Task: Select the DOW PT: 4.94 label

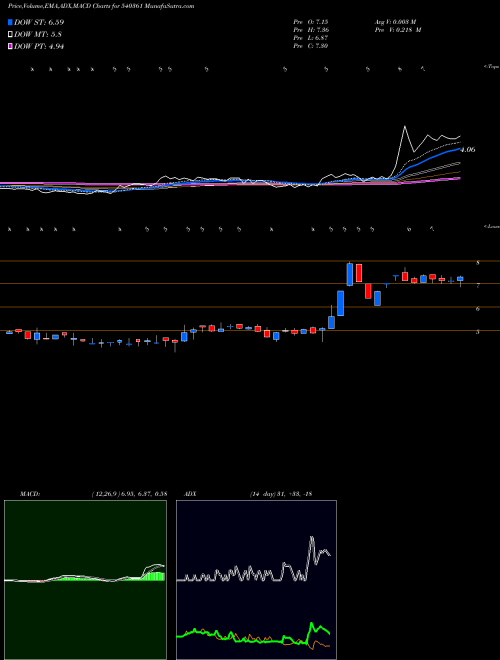Action: (39, 46)
